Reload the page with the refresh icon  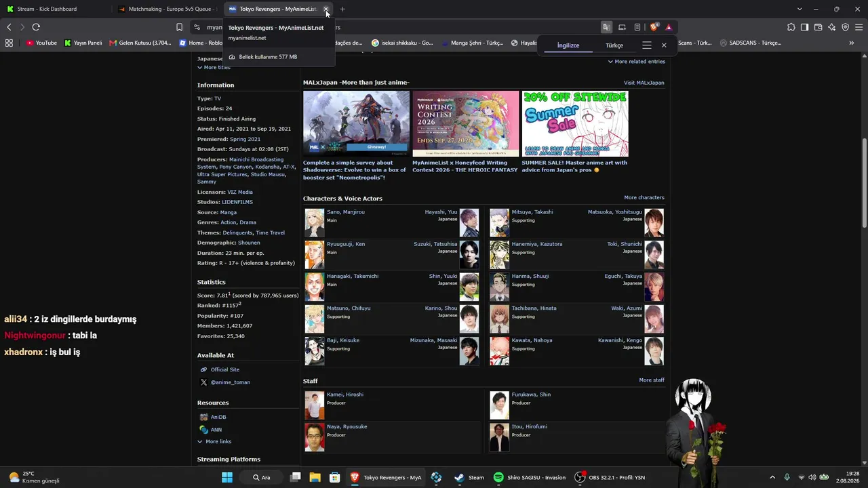pos(36,27)
